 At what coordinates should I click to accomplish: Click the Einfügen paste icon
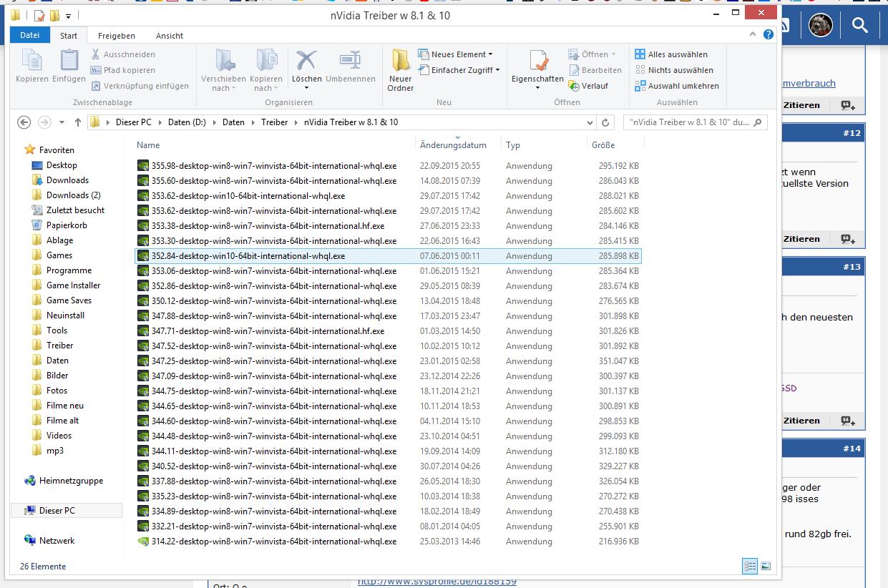69,61
